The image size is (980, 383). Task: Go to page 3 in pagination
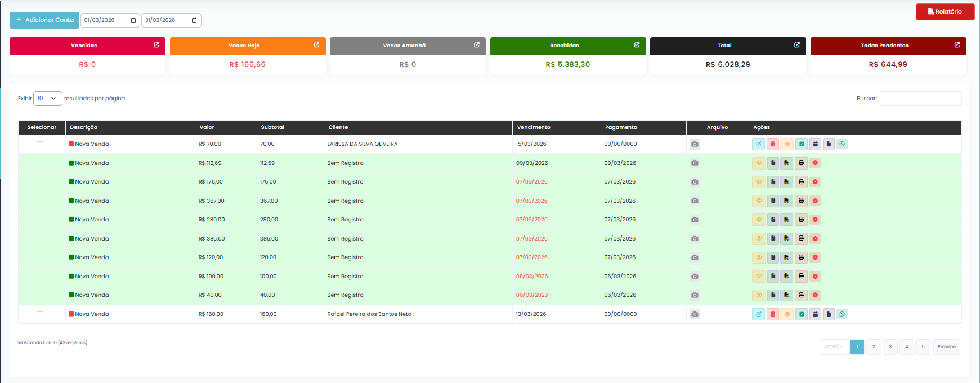tap(890, 347)
